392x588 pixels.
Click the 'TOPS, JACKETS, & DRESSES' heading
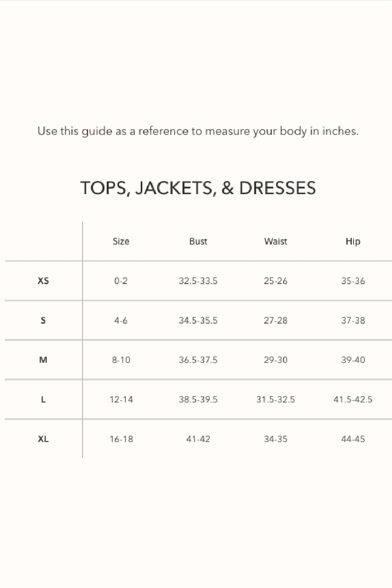198,188
